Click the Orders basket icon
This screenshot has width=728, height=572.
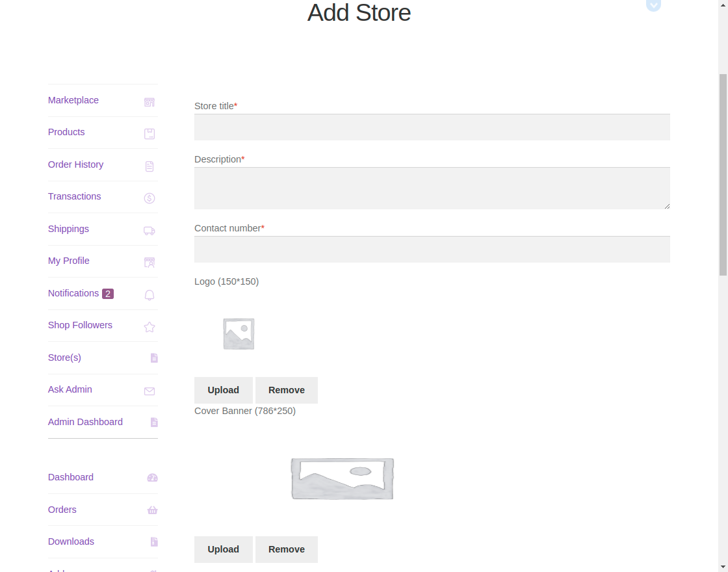pos(151,510)
